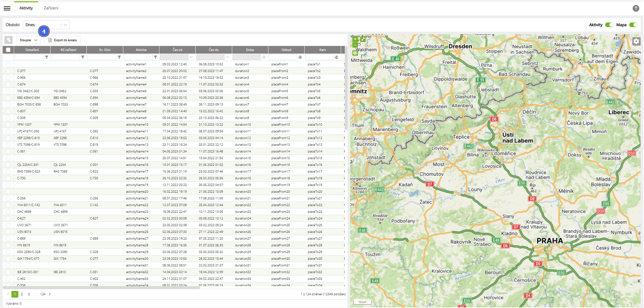The height and width of the screenshot is (308, 644).
Task: Expand the Sloupce columns dropdown
Action: [x=28, y=40]
